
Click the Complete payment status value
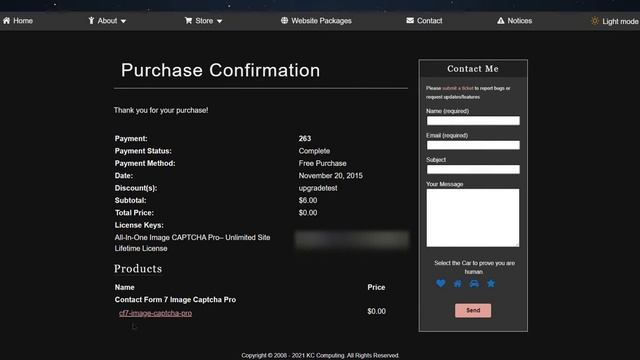tap(314, 151)
